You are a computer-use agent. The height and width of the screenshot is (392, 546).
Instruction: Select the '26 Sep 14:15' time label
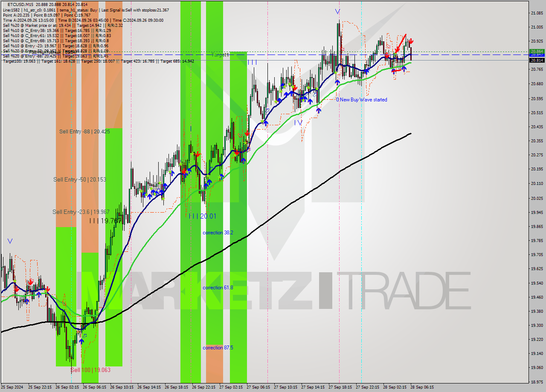pyautogui.click(x=149, y=387)
